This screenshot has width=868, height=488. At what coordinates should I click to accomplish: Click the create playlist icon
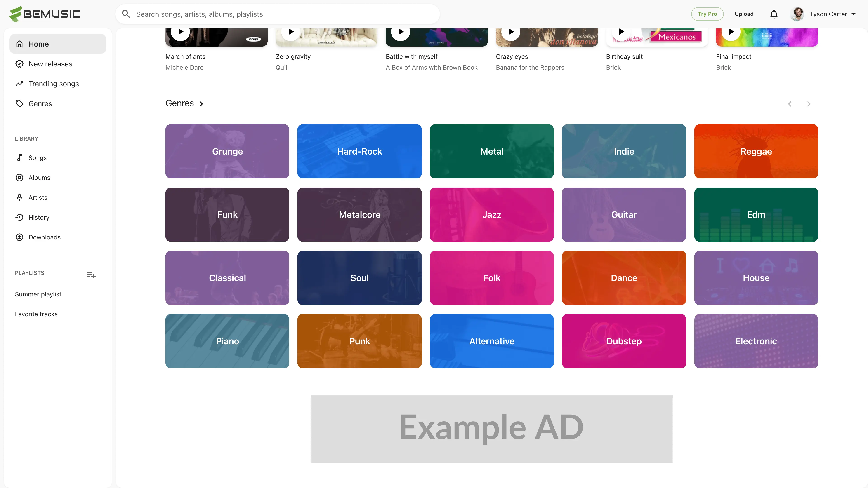coord(91,275)
